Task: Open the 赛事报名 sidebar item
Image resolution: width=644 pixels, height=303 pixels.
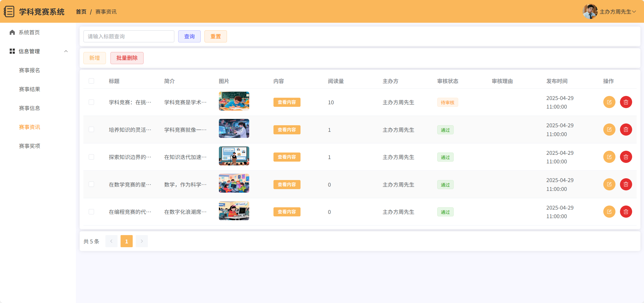Action: tap(30, 70)
